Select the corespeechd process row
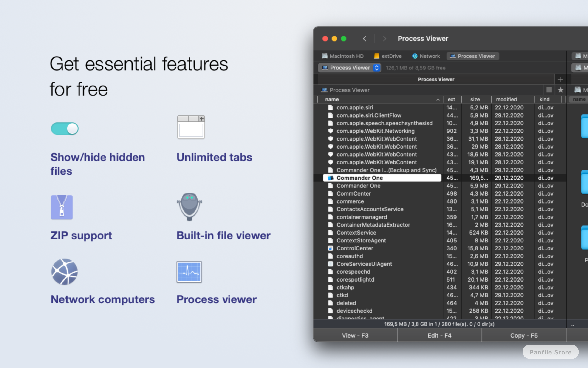 coord(440,272)
